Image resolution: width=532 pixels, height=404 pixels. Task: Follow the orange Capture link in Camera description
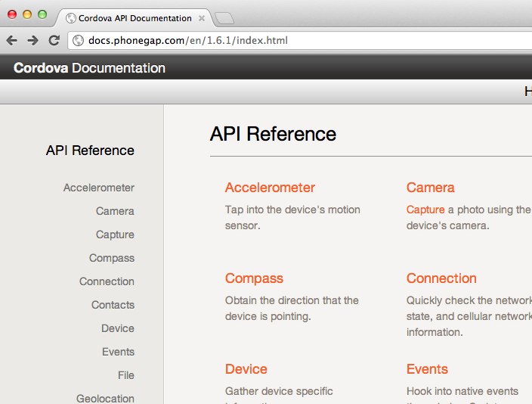425,210
